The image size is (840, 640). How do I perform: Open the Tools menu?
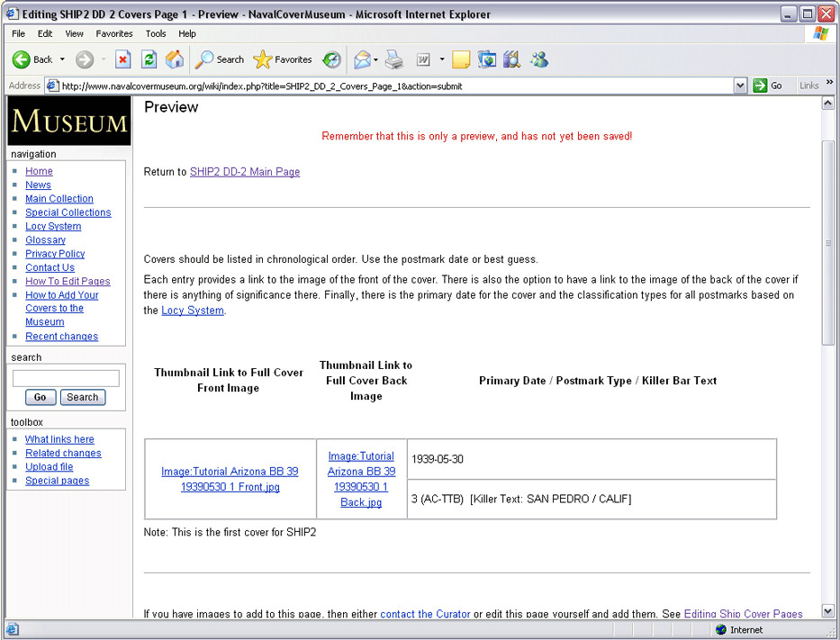point(156,33)
